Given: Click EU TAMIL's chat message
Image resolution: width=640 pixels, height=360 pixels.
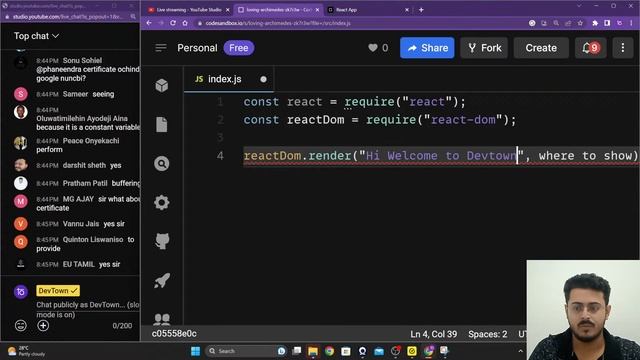Looking at the screenshot, I should coord(78,264).
